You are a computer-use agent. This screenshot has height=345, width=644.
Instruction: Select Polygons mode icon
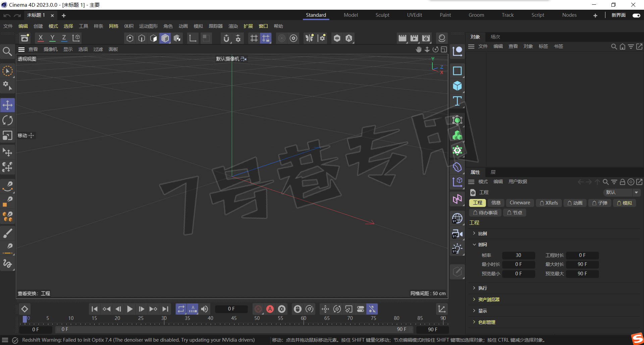(153, 38)
